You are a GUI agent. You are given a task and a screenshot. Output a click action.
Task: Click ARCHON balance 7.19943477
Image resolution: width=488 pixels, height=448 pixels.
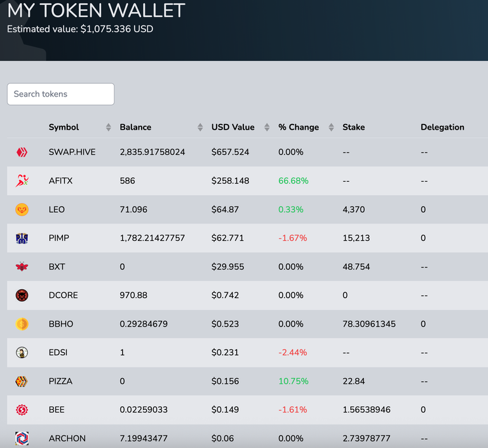coord(144,438)
